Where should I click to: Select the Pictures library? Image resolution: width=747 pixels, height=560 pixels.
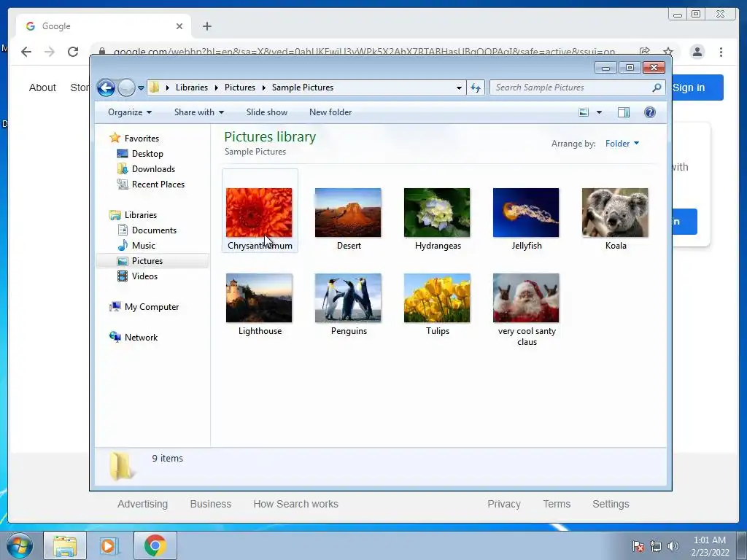click(x=147, y=261)
